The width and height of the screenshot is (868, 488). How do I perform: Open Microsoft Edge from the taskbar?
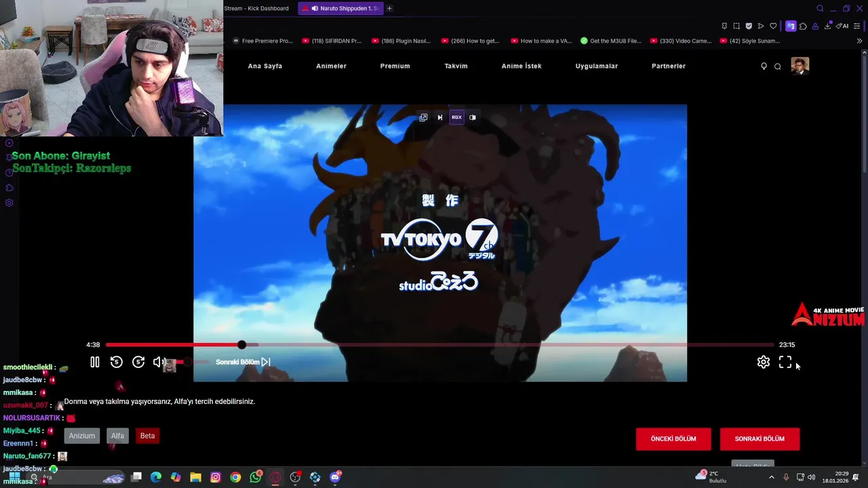[156, 477]
